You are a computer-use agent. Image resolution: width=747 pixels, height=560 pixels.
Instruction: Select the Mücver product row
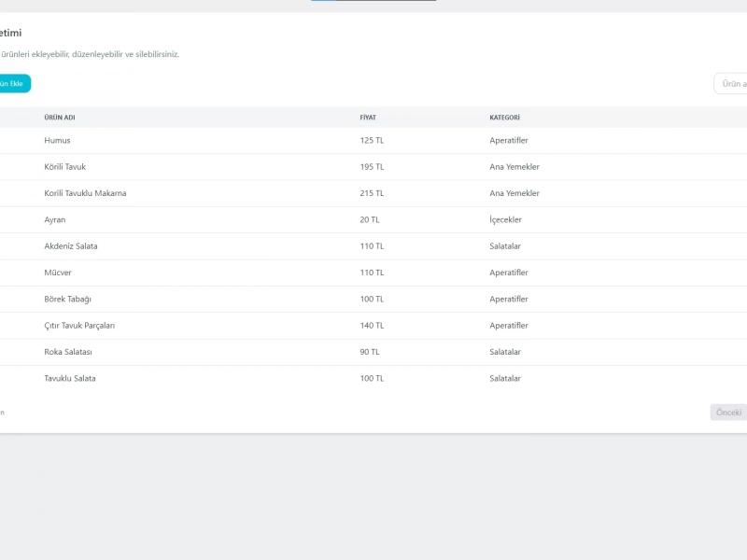pos(58,273)
